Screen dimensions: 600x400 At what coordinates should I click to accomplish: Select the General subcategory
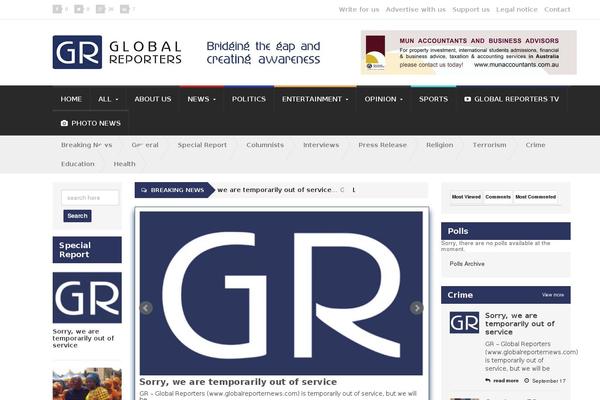point(145,145)
